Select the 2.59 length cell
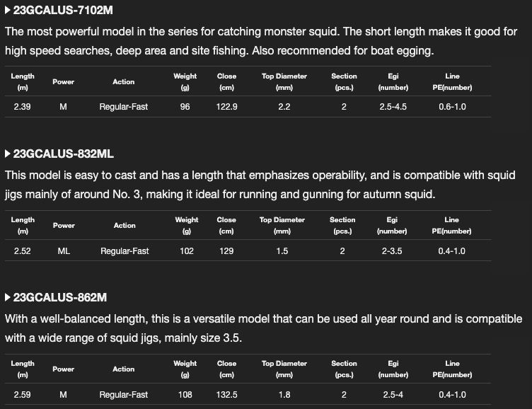 pos(22,394)
